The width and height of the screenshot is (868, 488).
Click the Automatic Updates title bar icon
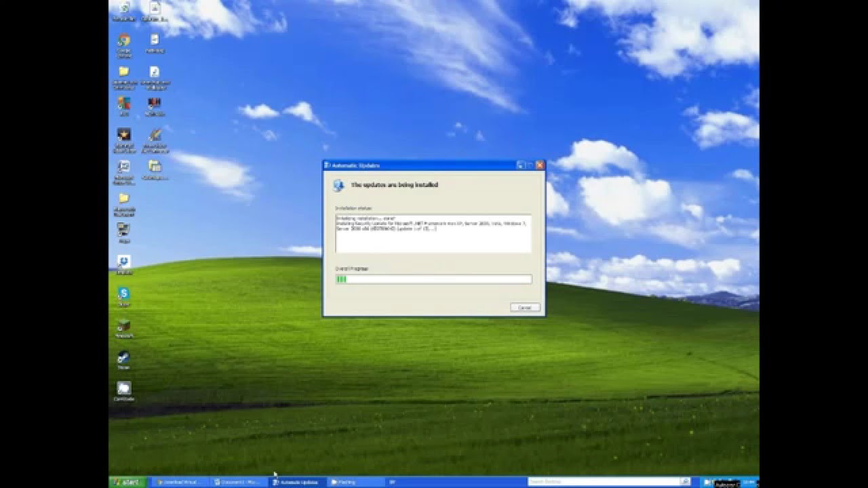coord(327,165)
